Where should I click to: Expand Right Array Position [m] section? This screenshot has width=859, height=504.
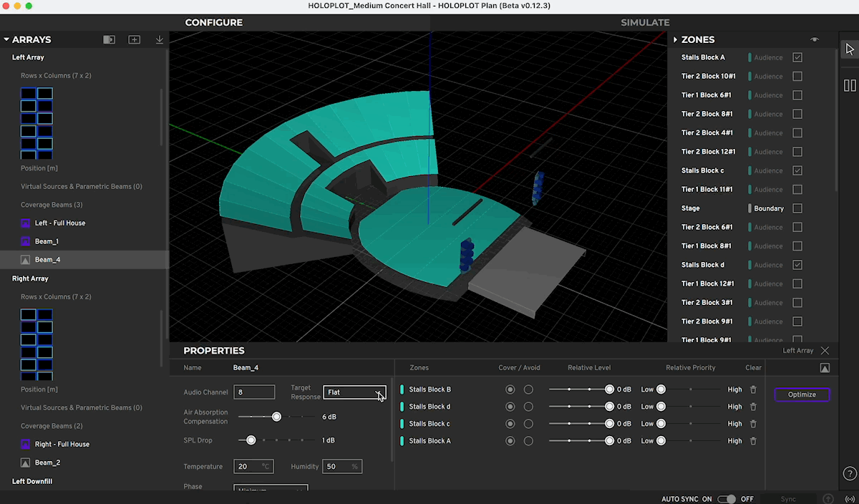tap(39, 389)
